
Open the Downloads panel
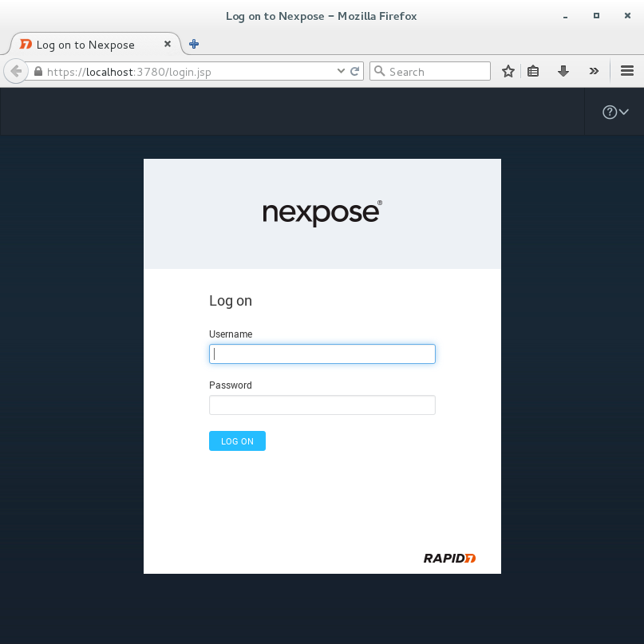pyautogui.click(x=563, y=72)
